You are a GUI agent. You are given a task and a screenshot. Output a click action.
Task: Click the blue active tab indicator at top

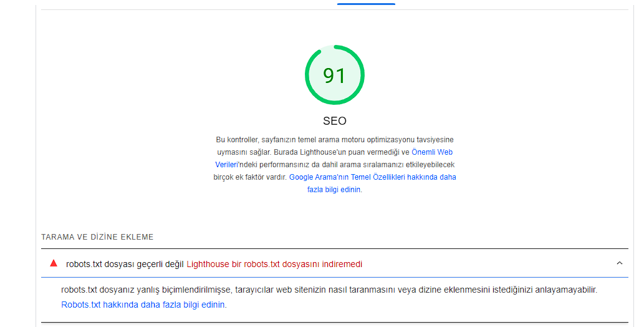pyautogui.click(x=366, y=4)
